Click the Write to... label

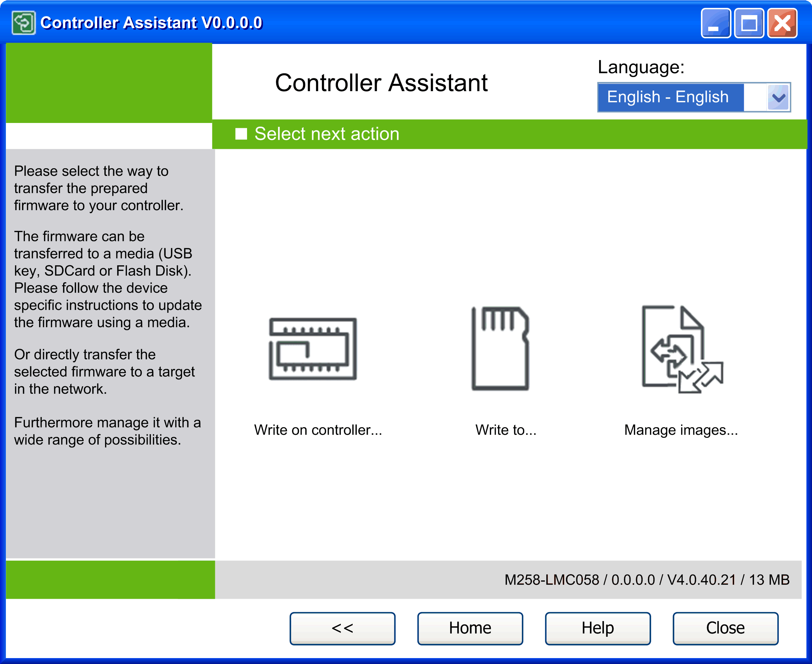click(x=506, y=430)
